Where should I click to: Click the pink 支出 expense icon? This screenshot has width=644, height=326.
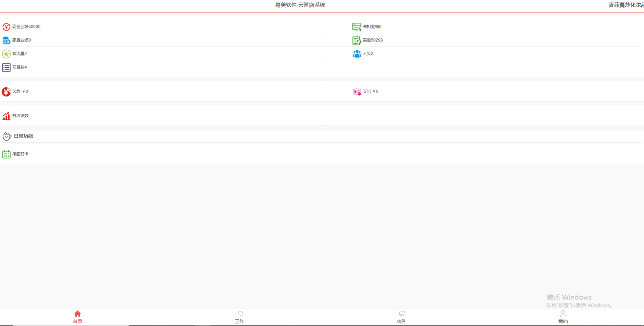pos(357,92)
